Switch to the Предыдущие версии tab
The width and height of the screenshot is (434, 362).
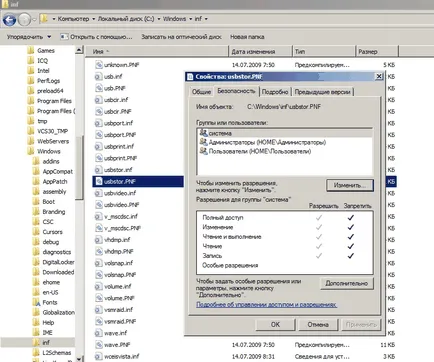(322, 92)
